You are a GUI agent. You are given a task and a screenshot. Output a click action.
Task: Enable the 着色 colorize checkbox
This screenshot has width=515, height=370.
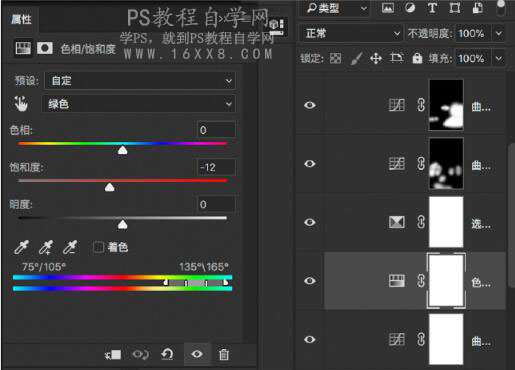(x=98, y=247)
